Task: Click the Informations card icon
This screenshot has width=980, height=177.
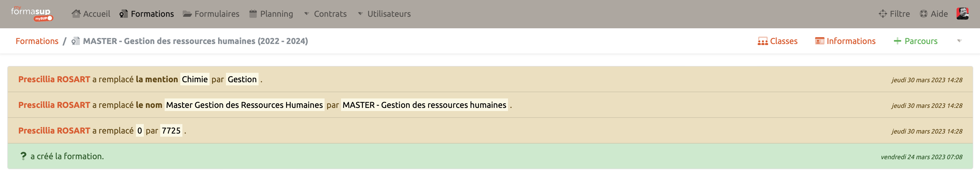Action: point(820,41)
